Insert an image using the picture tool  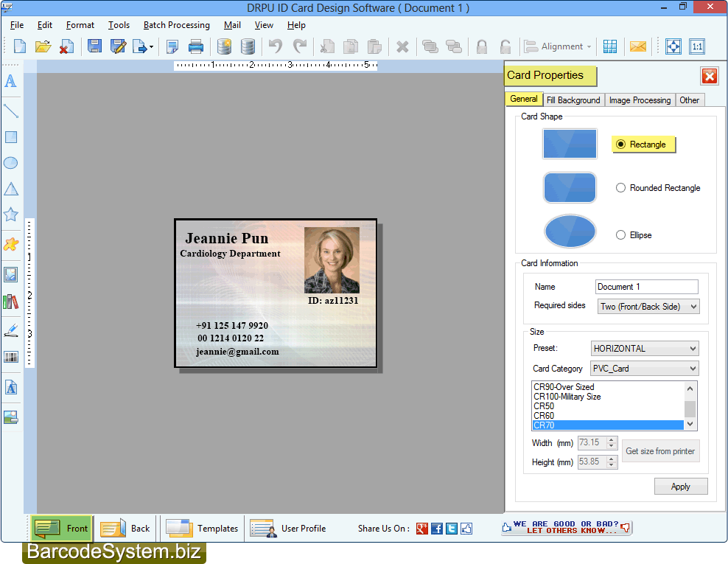click(10, 274)
